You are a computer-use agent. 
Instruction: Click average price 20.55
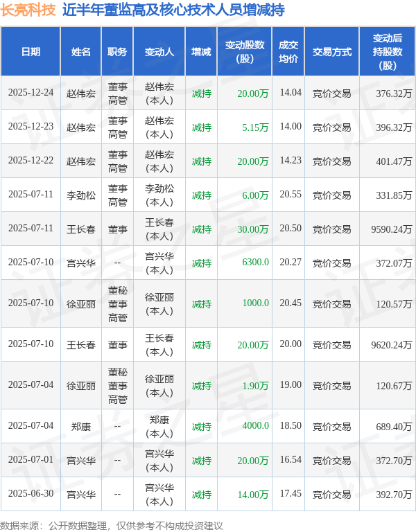tap(291, 195)
